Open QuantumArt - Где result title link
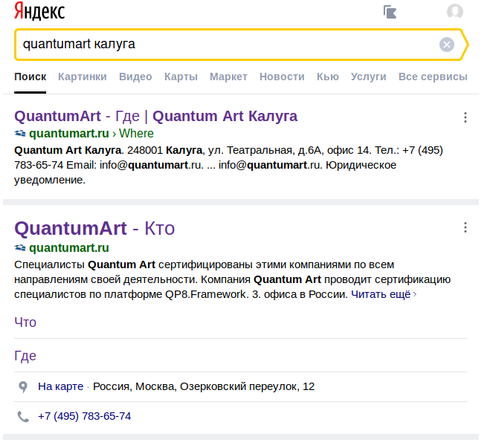The height and width of the screenshot is (448, 487). pos(155,116)
